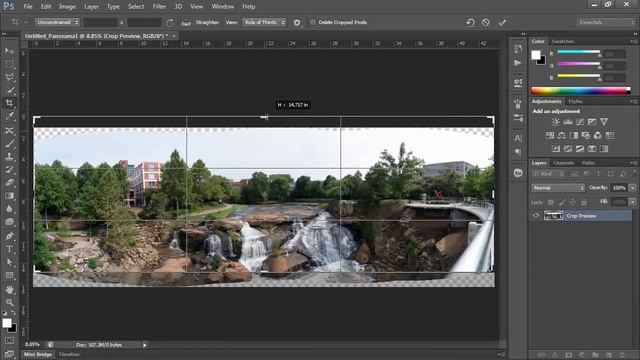Select the Blur tool
The height and width of the screenshot is (360, 640).
pyautogui.click(x=9, y=209)
